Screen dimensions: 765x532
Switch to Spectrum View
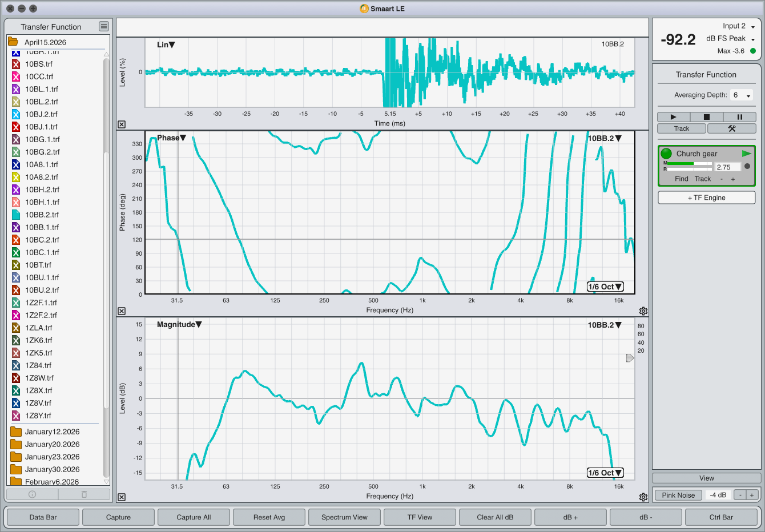point(344,517)
